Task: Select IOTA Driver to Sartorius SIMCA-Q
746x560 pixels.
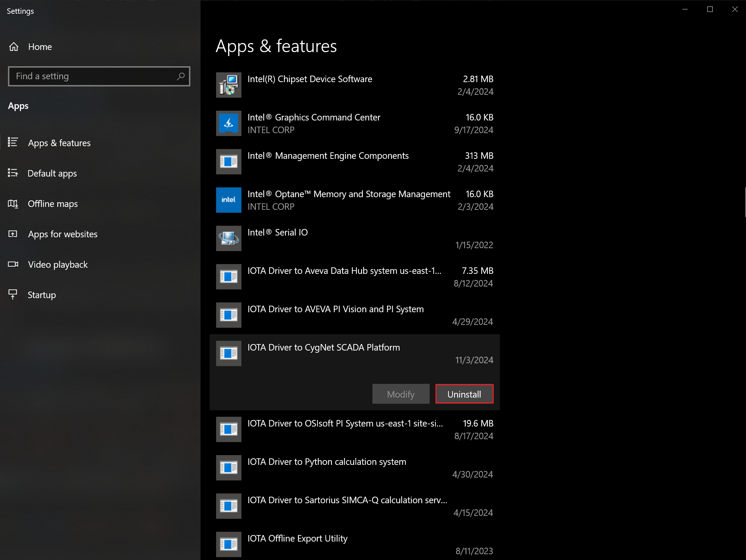Action: [x=355, y=506]
